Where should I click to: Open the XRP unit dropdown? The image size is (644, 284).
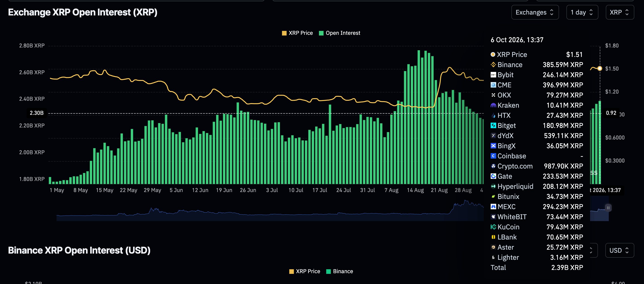pyautogui.click(x=620, y=12)
